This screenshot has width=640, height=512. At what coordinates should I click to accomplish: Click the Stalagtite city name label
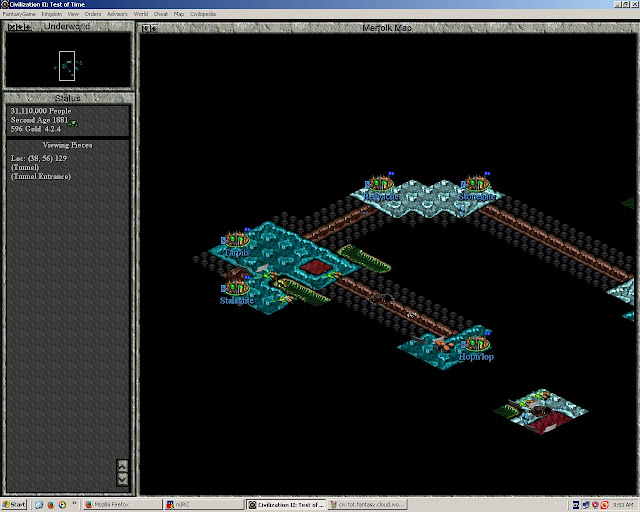(237, 301)
